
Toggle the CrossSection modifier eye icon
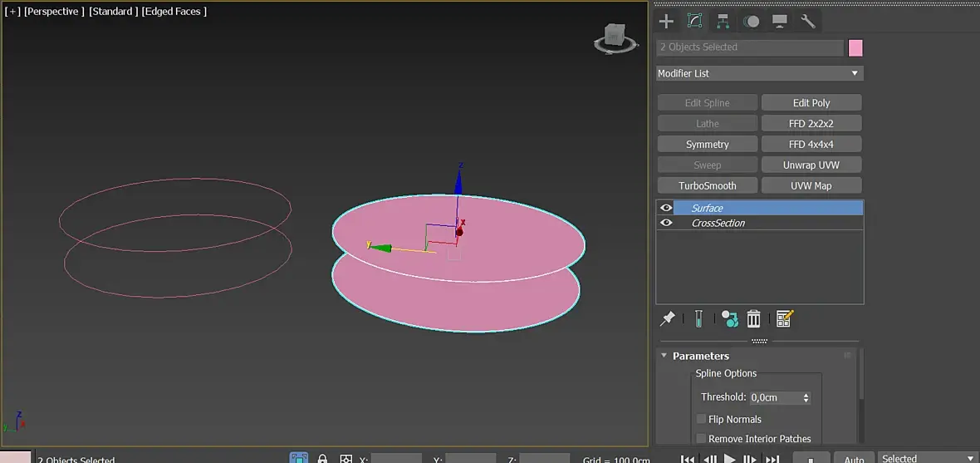point(666,223)
